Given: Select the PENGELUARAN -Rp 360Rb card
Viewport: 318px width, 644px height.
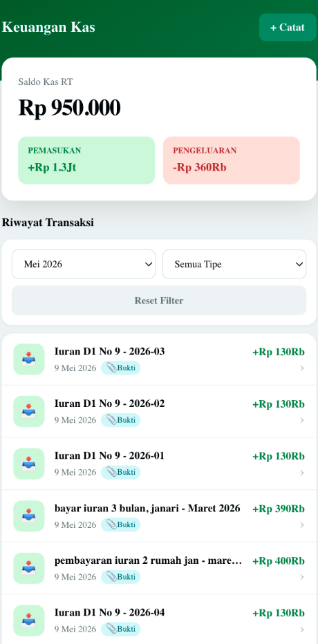Looking at the screenshot, I should (232, 160).
